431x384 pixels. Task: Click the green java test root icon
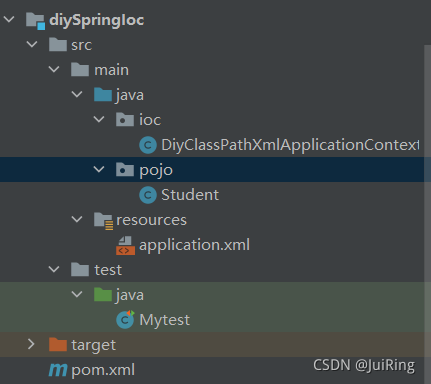(103, 295)
